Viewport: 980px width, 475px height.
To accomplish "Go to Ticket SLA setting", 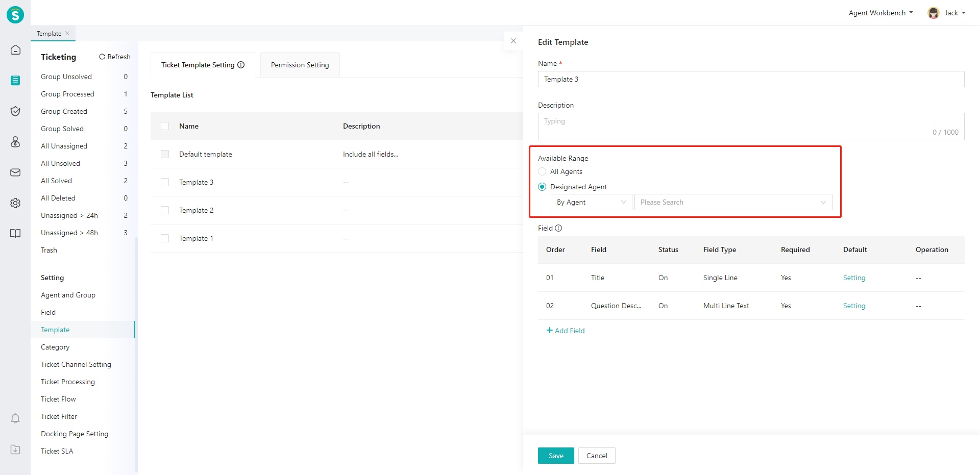I will pyautogui.click(x=57, y=451).
